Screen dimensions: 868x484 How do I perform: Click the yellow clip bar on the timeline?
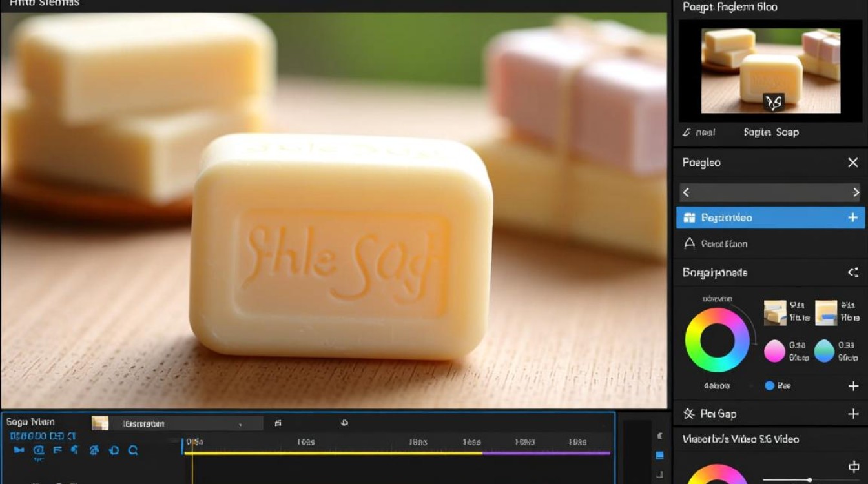(333, 453)
